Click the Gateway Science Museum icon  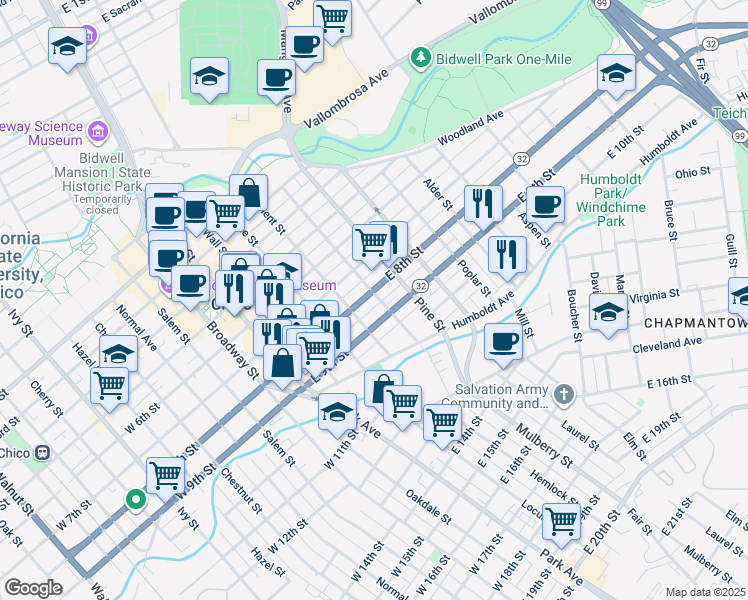[97, 131]
